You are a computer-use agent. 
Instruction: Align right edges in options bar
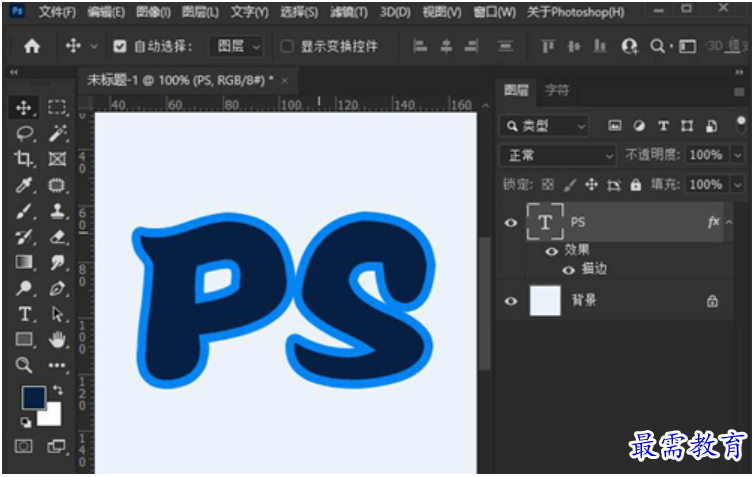(472, 46)
